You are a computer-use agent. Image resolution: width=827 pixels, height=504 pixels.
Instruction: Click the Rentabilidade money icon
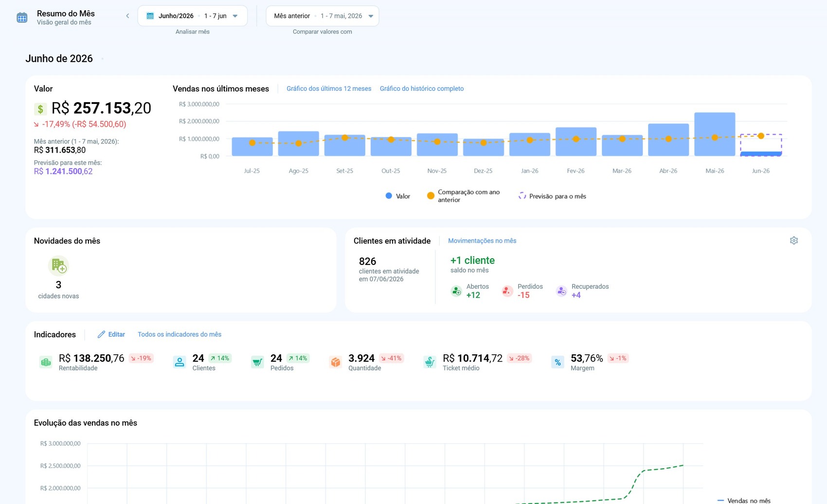[x=46, y=362]
